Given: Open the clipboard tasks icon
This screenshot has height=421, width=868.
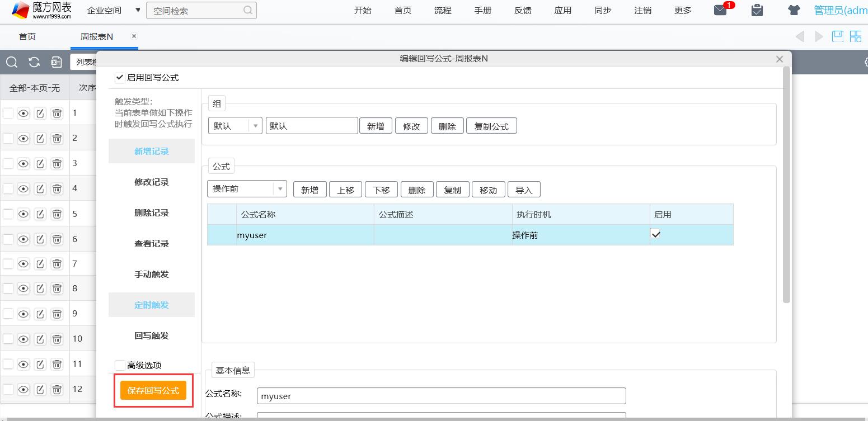Looking at the screenshot, I should (757, 10).
